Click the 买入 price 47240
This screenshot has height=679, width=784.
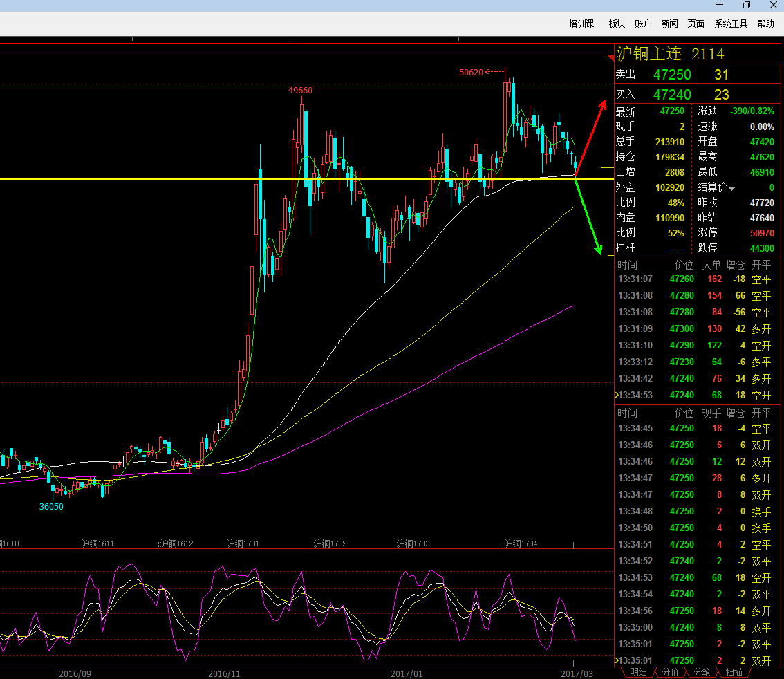(x=672, y=95)
